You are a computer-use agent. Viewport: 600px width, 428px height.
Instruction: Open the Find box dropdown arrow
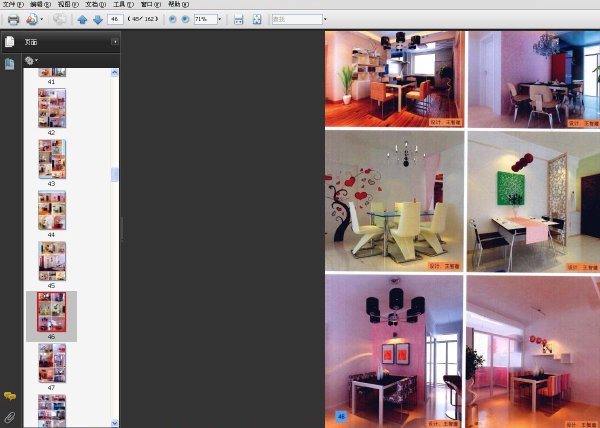pos(325,19)
